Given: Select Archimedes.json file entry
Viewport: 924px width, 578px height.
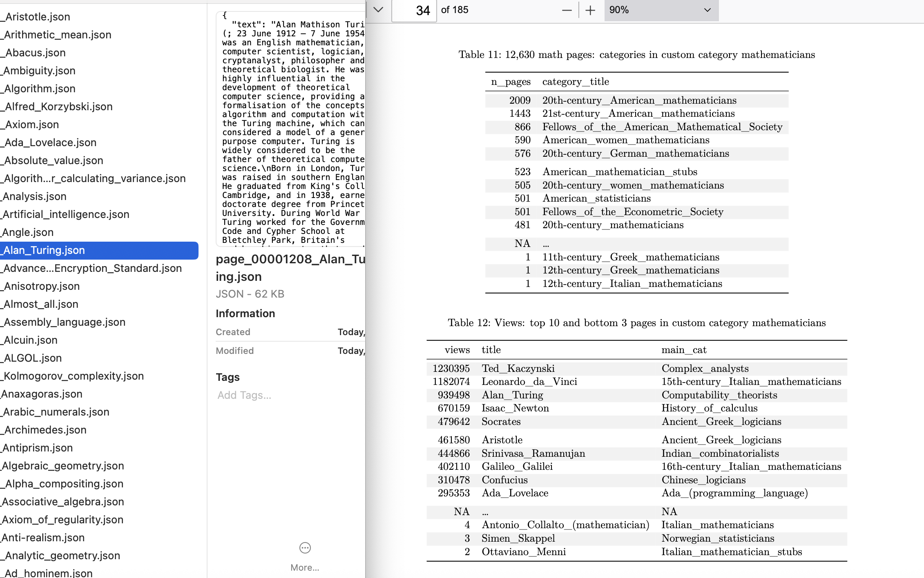Looking at the screenshot, I should (45, 430).
